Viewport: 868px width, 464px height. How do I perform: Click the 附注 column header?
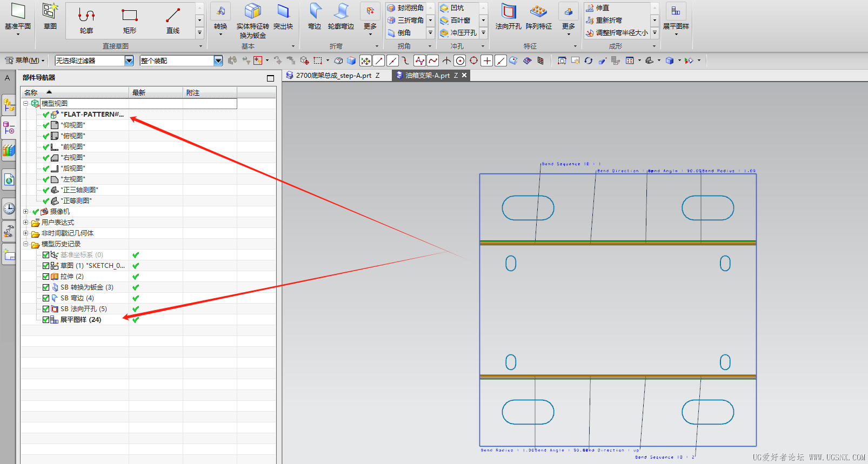point(210,93)
